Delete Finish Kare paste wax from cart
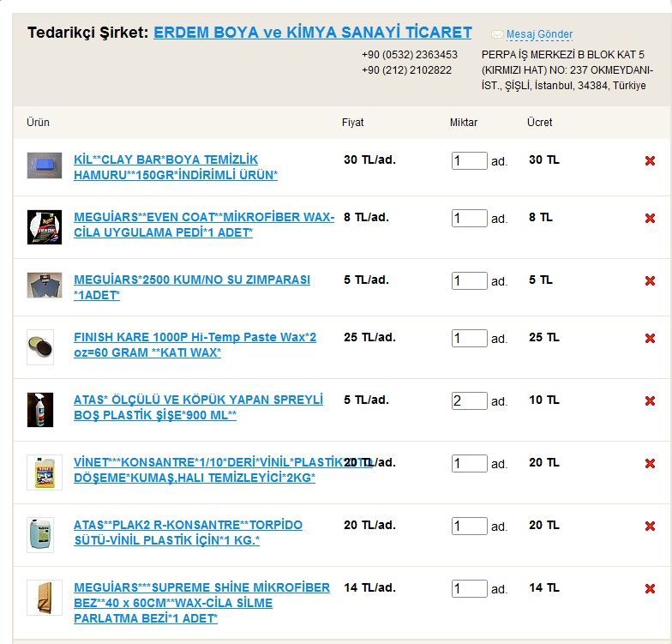 click(x=650, y=338)
